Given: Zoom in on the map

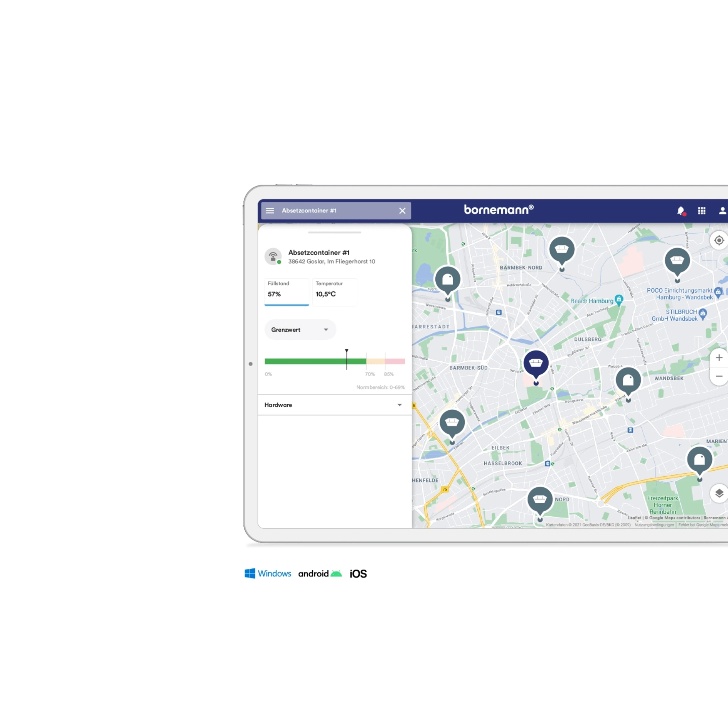Looking at the screenshot, I should pos(719,357).
